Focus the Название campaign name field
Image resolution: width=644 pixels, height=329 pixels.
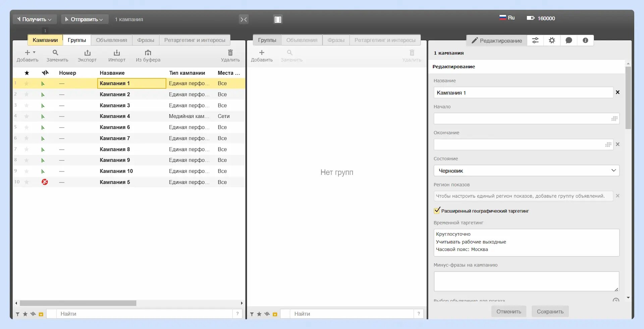coord(523,92)
